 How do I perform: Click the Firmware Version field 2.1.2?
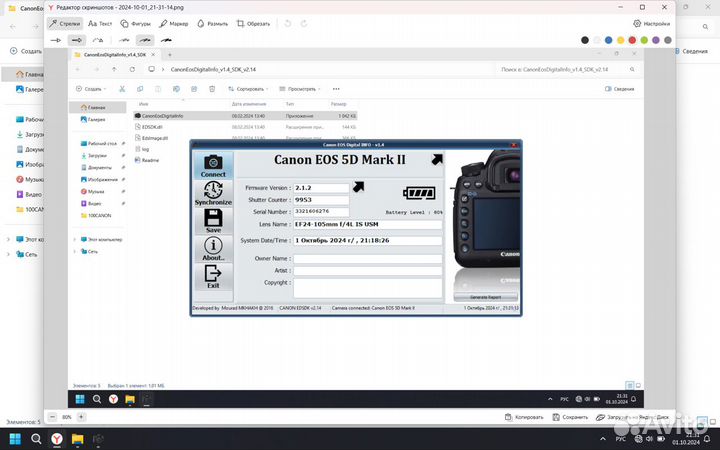[x=321, y=188]
